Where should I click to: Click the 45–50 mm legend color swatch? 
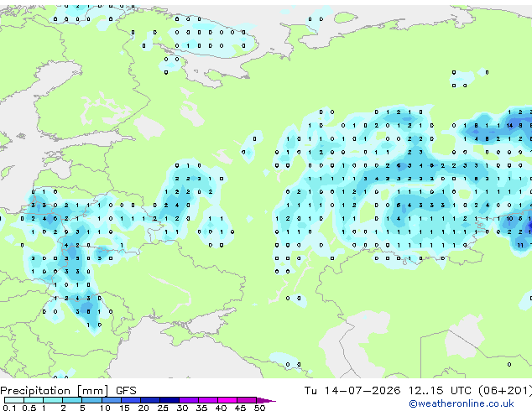(247, 400)
